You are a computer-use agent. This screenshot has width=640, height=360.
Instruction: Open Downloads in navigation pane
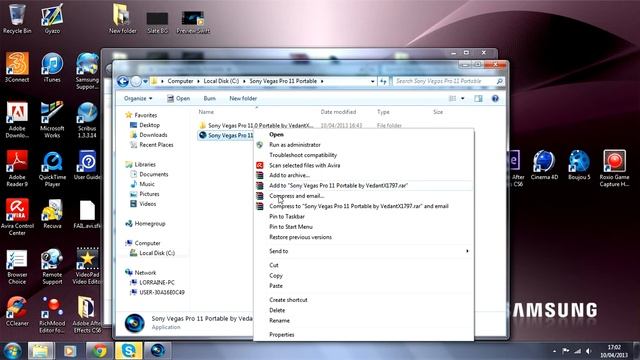click(149, 135)
